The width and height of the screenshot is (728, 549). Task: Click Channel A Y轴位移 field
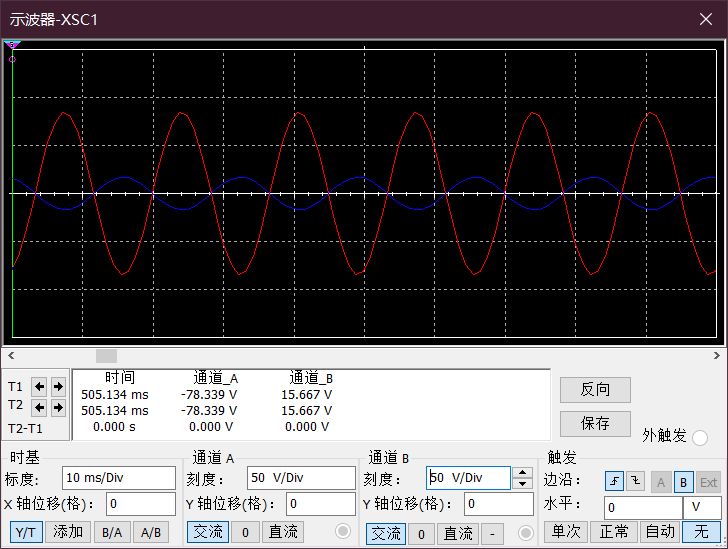(321, 504)
